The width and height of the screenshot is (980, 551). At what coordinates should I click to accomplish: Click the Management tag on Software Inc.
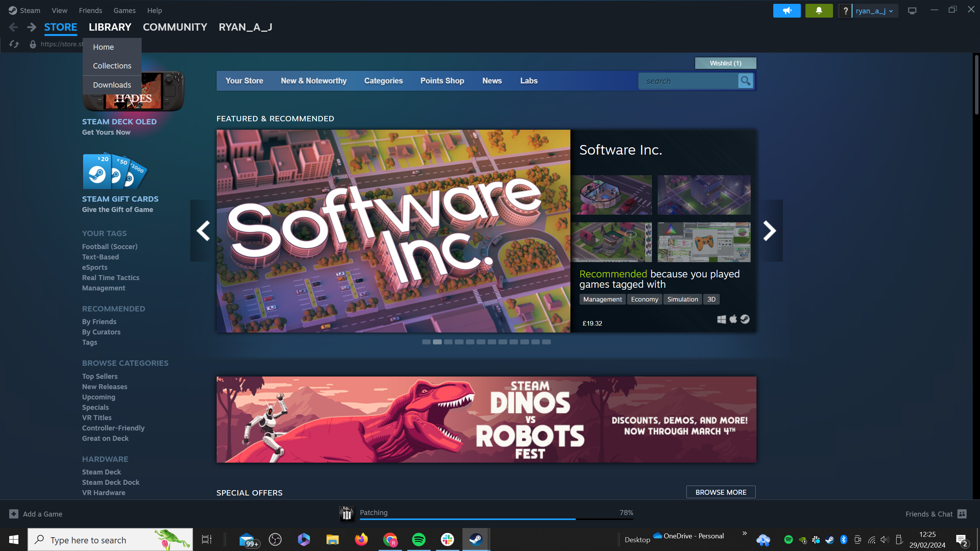tap(603, 299)
